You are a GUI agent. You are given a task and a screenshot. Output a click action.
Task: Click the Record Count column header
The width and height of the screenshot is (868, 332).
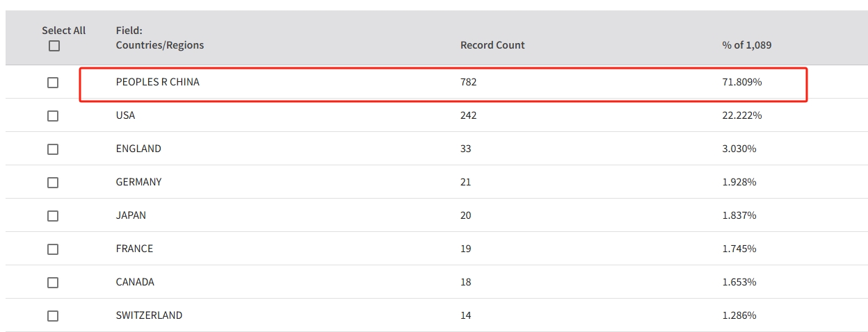click(x=492, y=45)
